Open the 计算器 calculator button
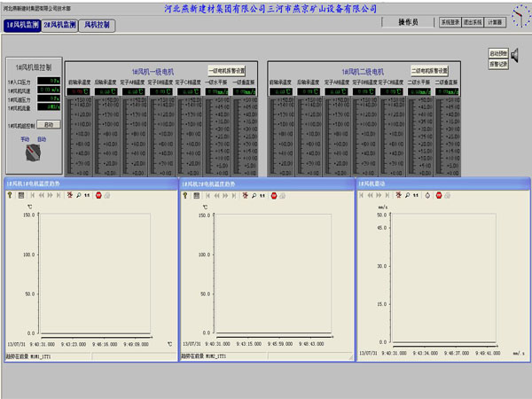Image resolution: width=532 pixels, height=399 pixels. (496, 22)
